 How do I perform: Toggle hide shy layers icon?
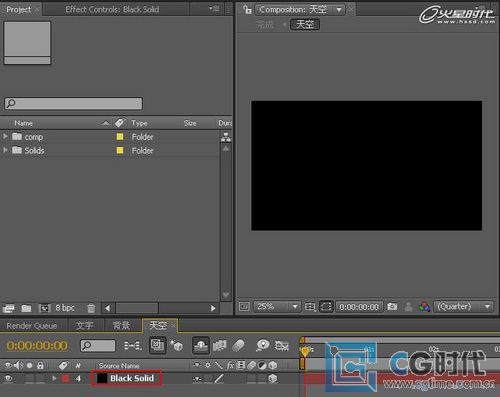(x=201, y=346)
